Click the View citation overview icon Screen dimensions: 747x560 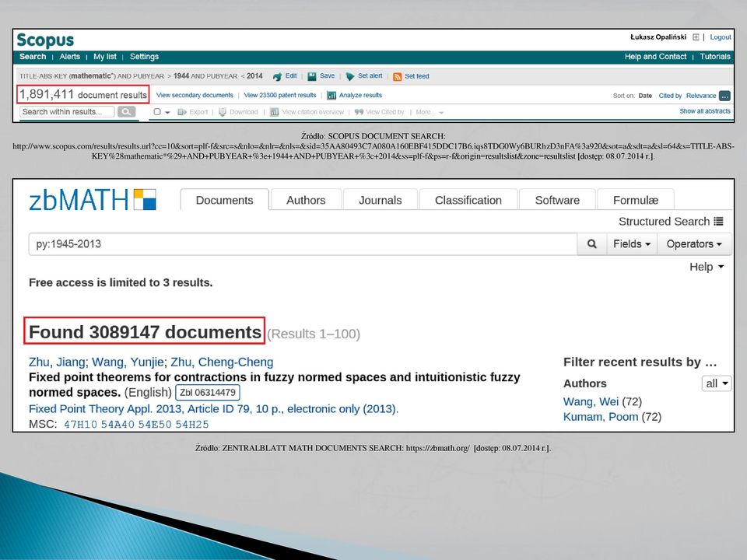[x=275, y=112]
